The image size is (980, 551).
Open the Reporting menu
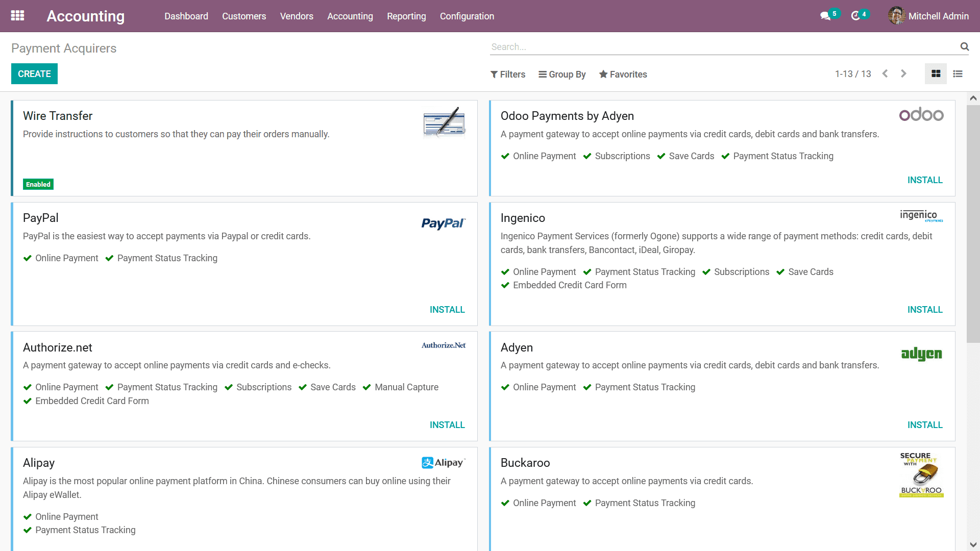tap(406, 16)
